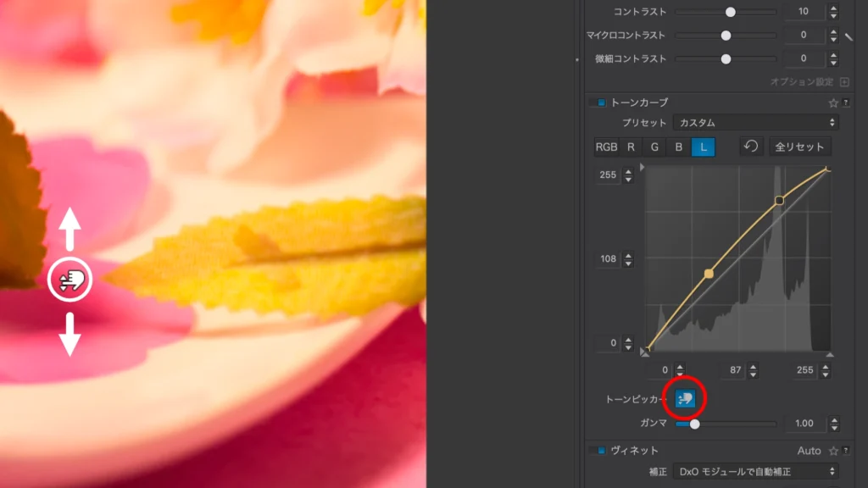Click the contrast options settings label
The width and height of the screenshot is (868, 488).
click(802, 82)
